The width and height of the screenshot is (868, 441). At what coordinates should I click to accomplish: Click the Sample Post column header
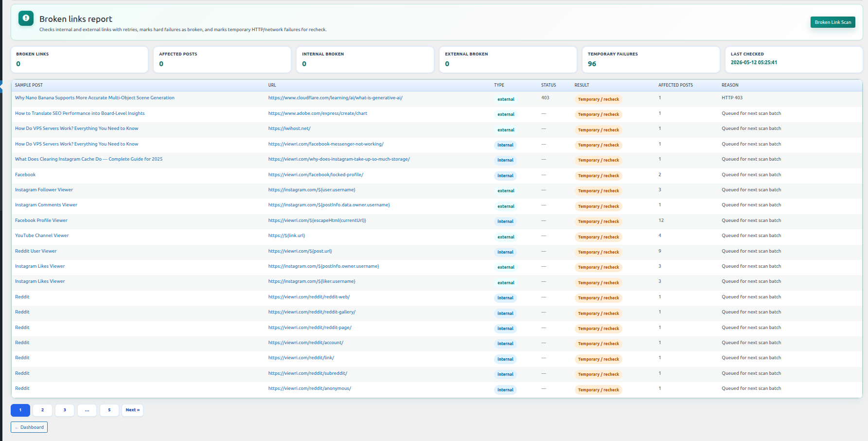click(29, 85)
